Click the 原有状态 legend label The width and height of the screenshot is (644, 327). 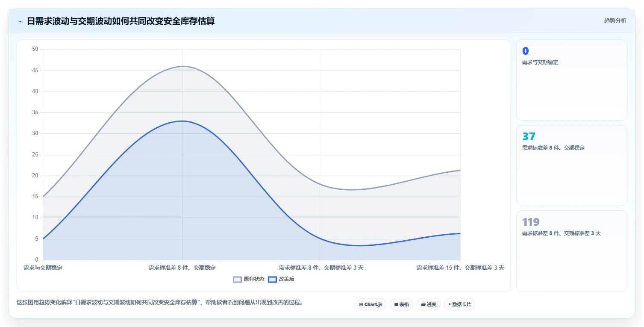(254, 280)
